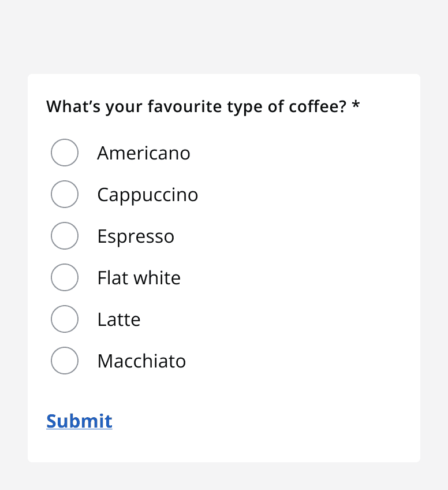
Task: Select the Americano radio button
Action: coord(65,153)
